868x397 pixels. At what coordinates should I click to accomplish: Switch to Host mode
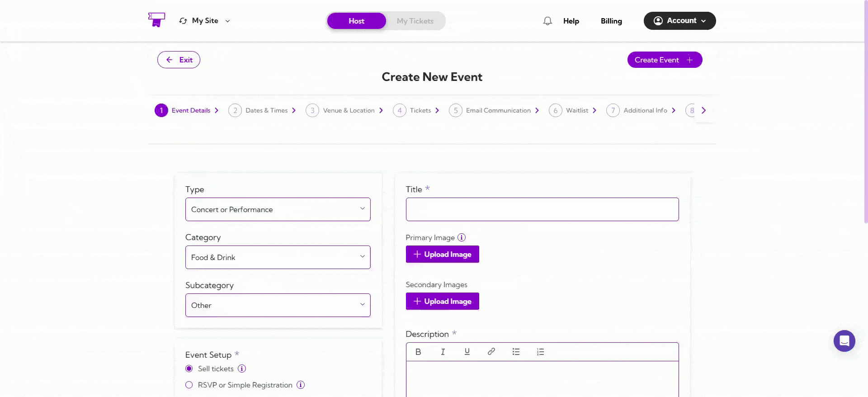click(357, 21)
